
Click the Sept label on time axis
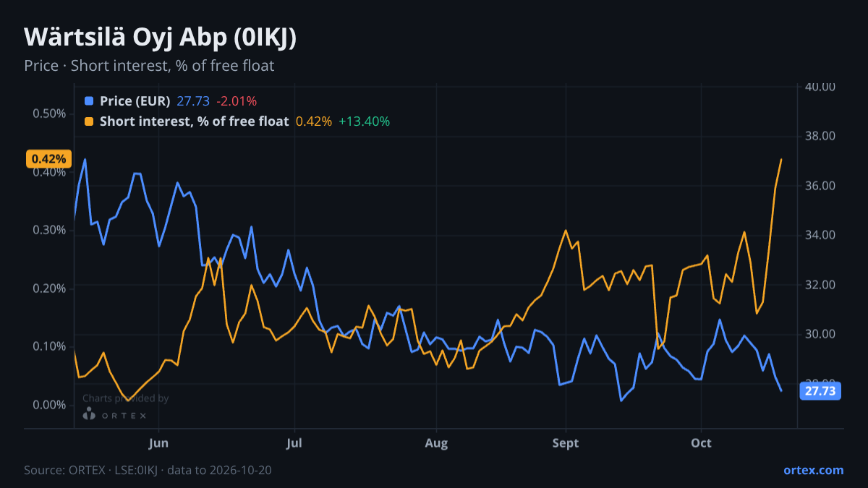click(565, 442)
